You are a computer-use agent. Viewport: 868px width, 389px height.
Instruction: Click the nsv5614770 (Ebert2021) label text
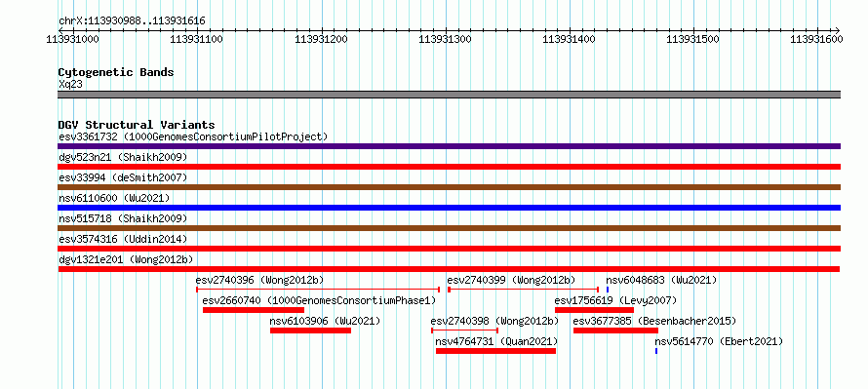pos(719,341)
